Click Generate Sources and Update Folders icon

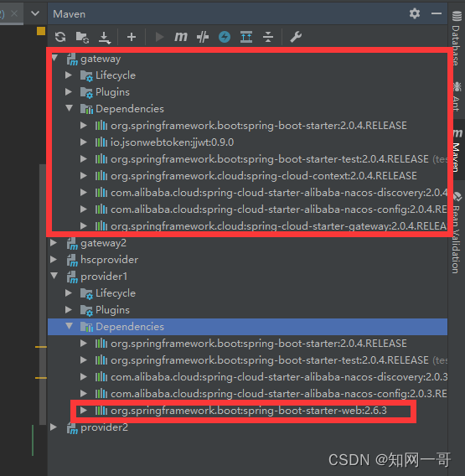(x=82, y=38)
